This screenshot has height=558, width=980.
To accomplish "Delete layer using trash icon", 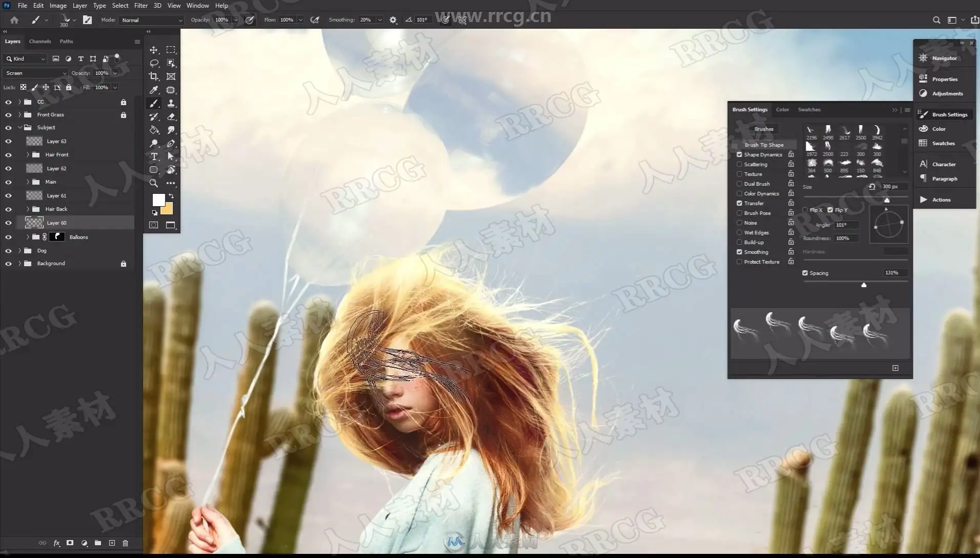I will click(x=126, y=543).
